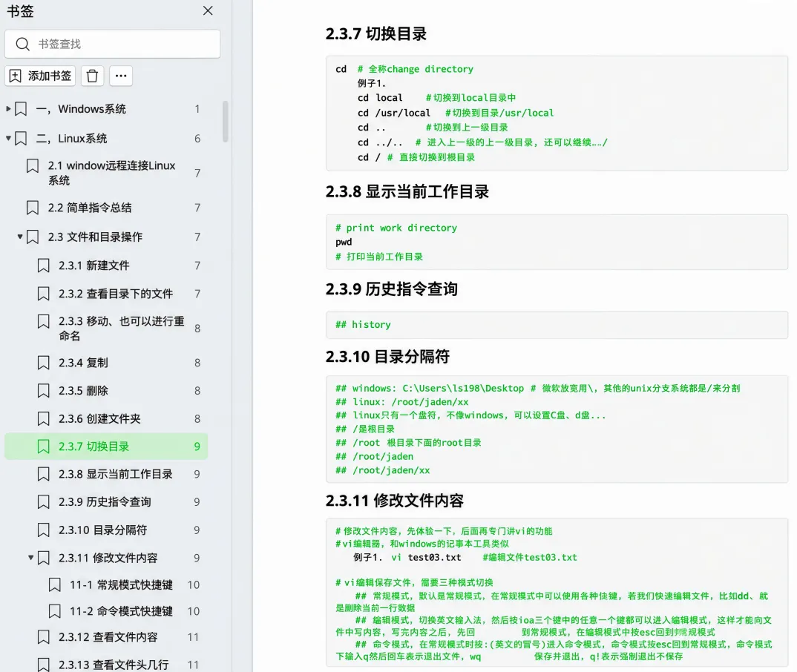Screen dimensions: 797x672
Task: Select 2.3.11 修改文件内容 bookmark
Action: tap(107, 558)
